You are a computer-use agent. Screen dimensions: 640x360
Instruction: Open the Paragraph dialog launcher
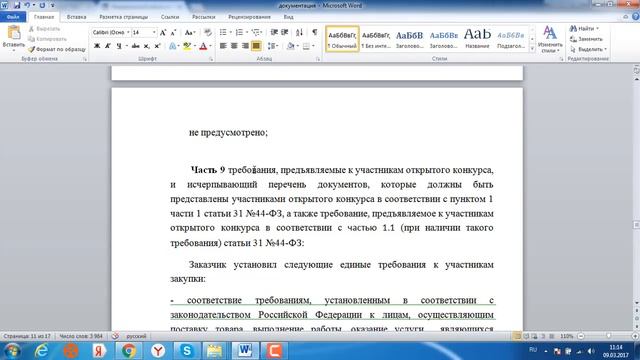click(x=318, y=59)
